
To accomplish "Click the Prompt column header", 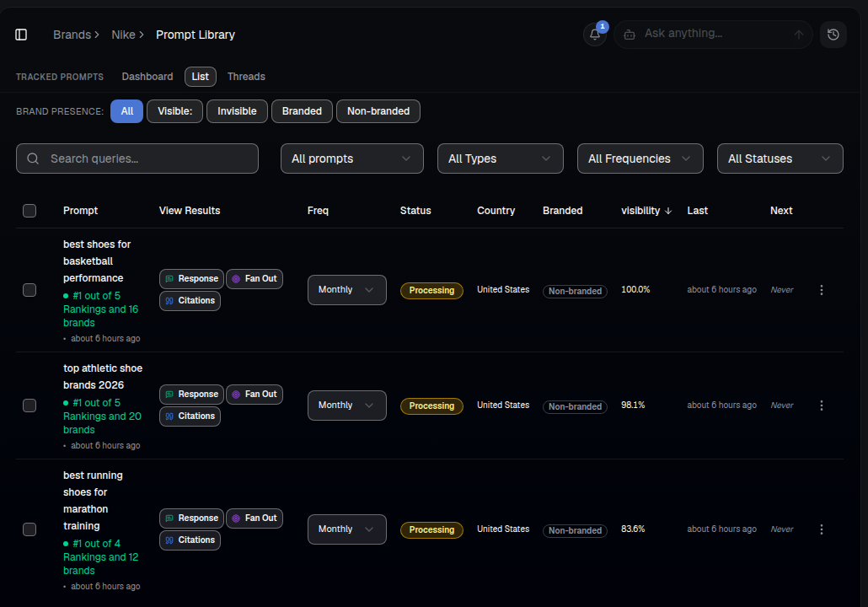I will [80, 211].
